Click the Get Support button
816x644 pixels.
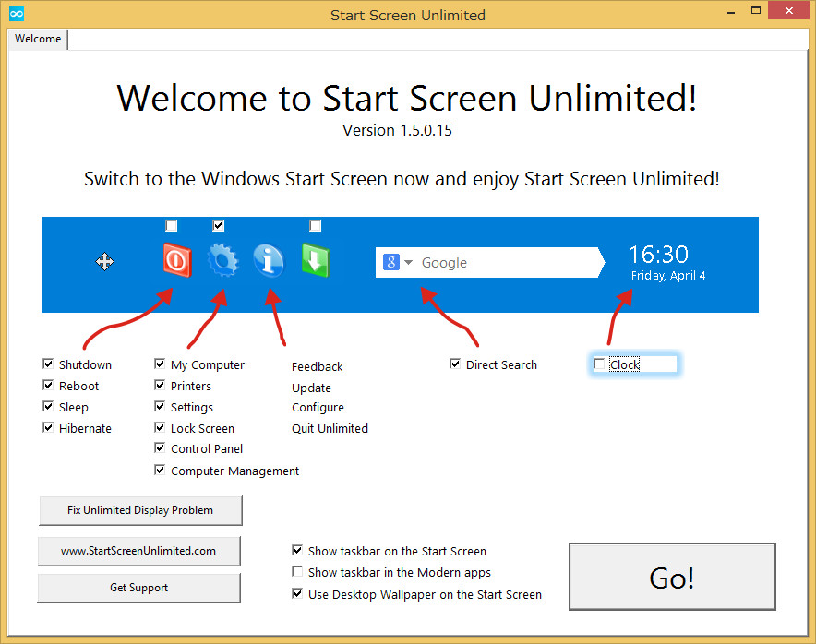click(x=139, y=588)
